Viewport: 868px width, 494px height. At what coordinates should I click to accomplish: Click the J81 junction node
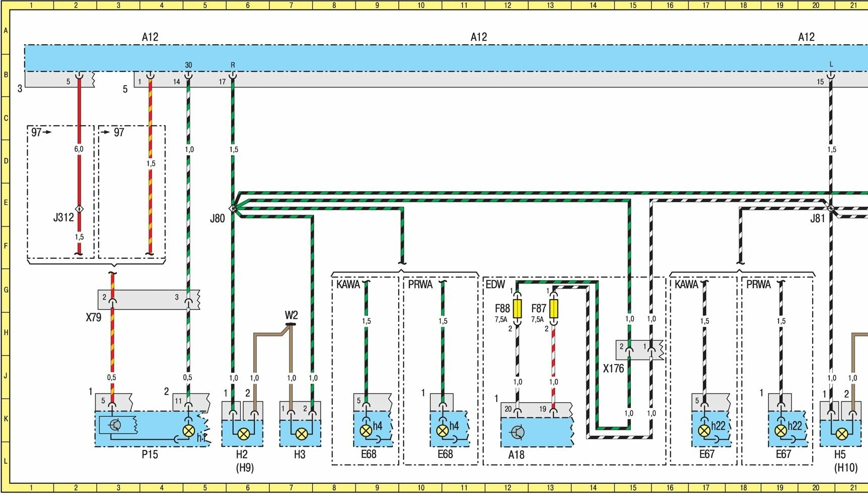(830, 208)
